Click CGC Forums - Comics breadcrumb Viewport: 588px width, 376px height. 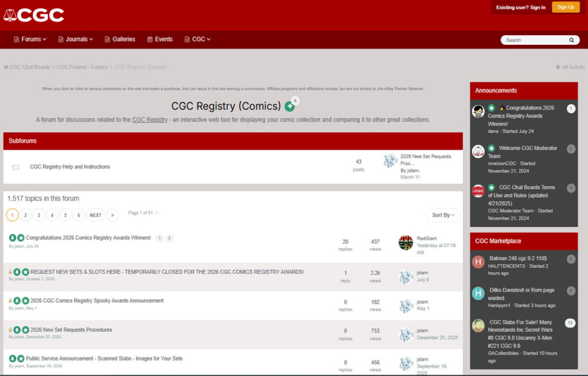(82, 67)
